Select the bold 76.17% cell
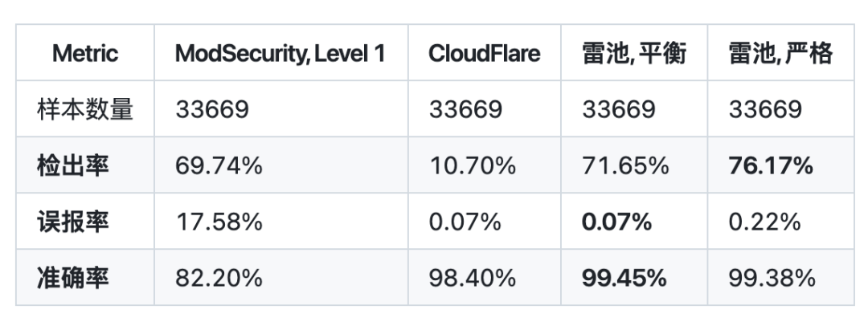The image size is (868, 322). click(771, 165)
